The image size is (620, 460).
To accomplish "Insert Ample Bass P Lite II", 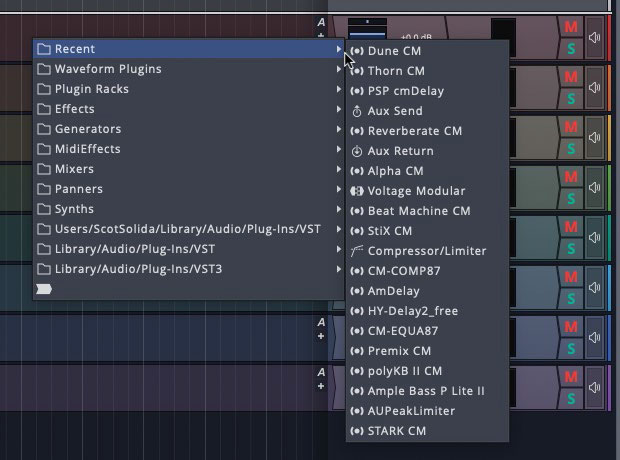I will pos(427,391).
